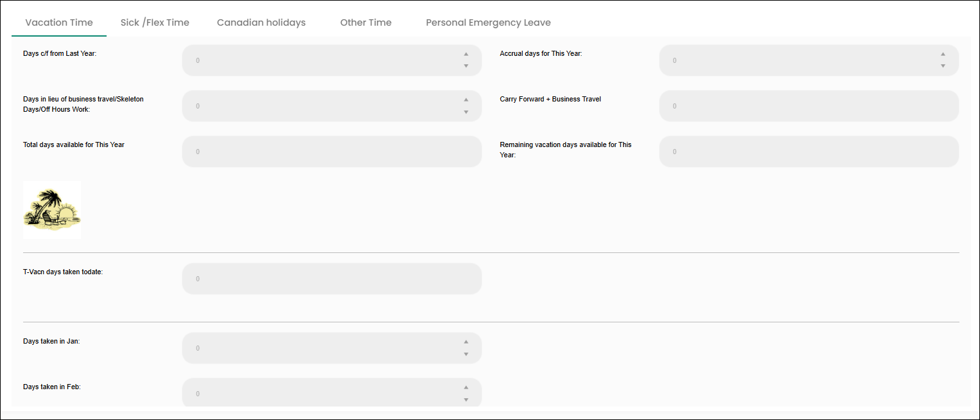980x420 pixels.
Task: Raise Days in lieu of business travel value
Action: click(x=466, y=100)
